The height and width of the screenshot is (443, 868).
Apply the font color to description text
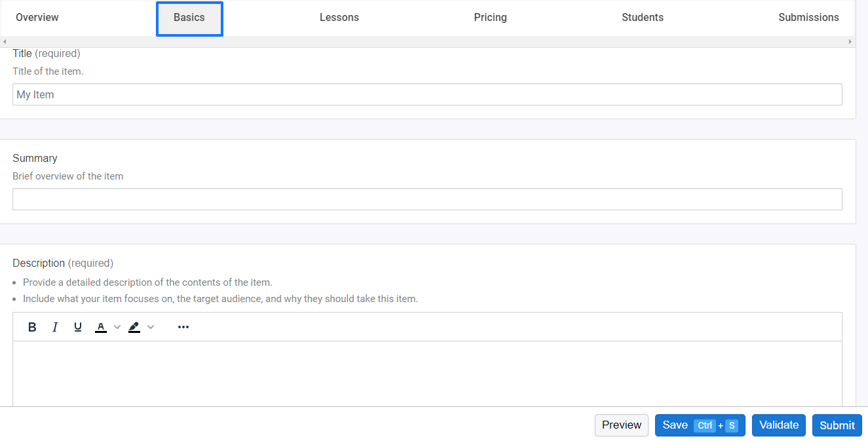click(101, 326)
